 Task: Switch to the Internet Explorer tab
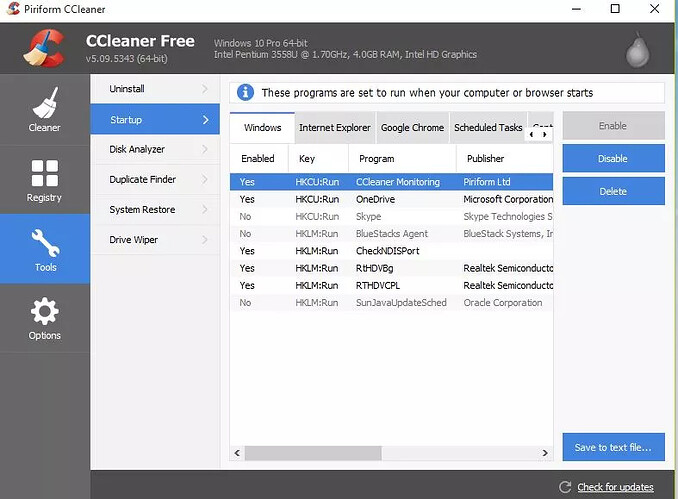(x=335, y=128)
